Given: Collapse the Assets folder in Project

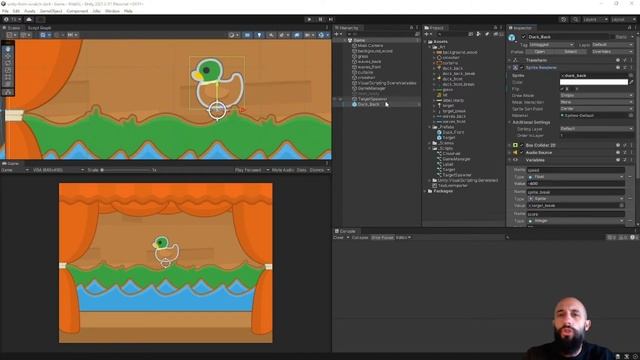Looking at the screenshot, I should coord(426,42).
